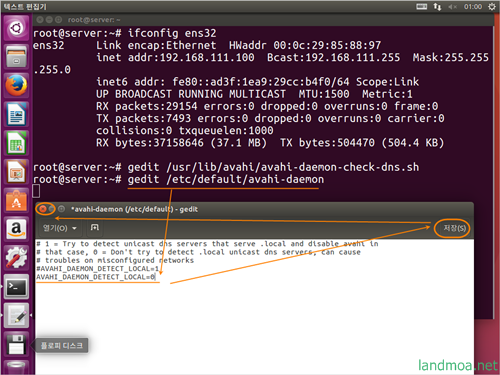Open the Files manager from dock
Image resolution: width=500 pixels, height=375 pixels.
[16, 56]
